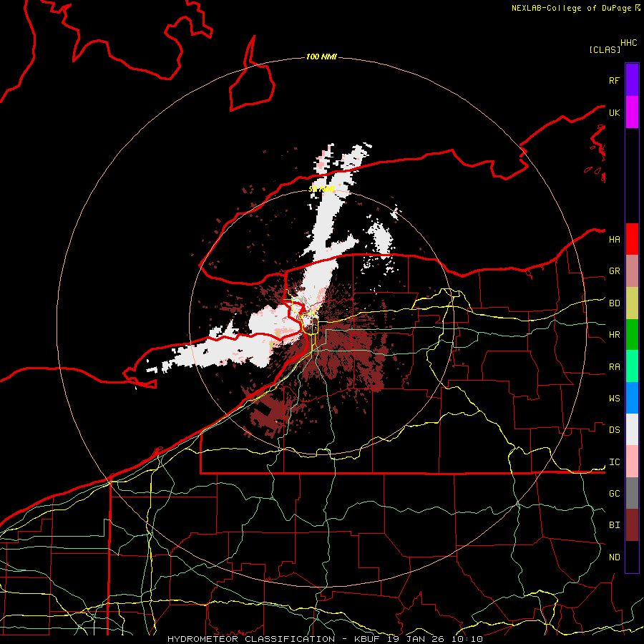Click the NEXLAB-College of DuPage text
This screenshot has height=644, width=644.
(571, 8)
